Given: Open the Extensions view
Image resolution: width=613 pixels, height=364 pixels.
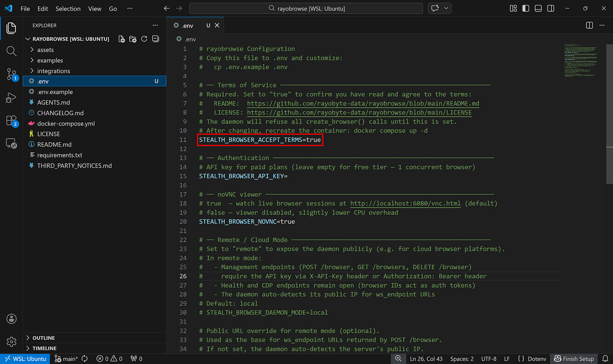Looking at the screenshot, I should pos(11,120).
